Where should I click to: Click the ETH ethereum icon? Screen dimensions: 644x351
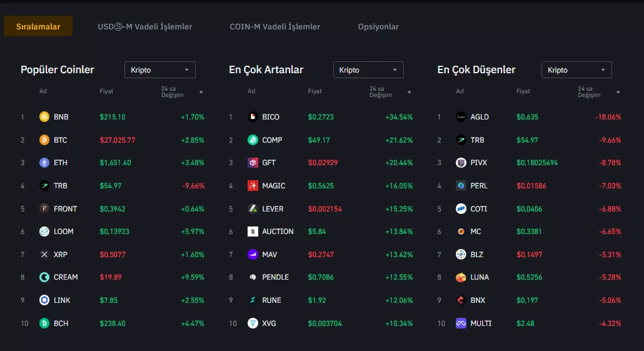[44, 163]
